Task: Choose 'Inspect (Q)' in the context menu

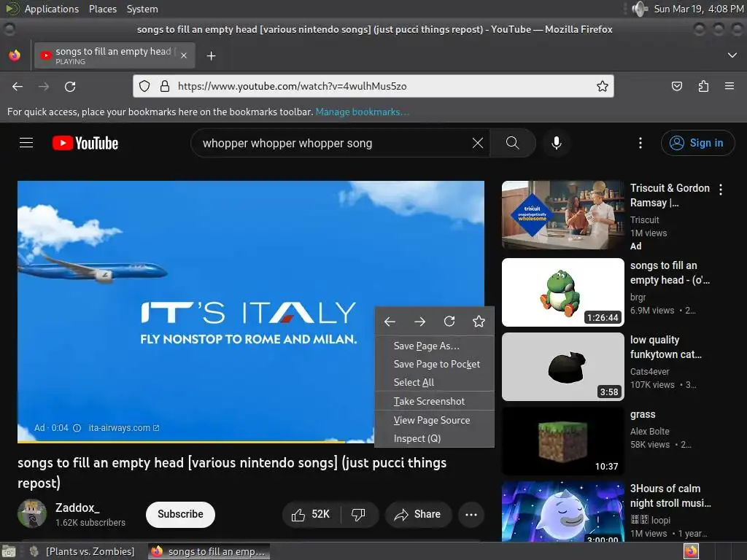Action: (x=435, y=438)
